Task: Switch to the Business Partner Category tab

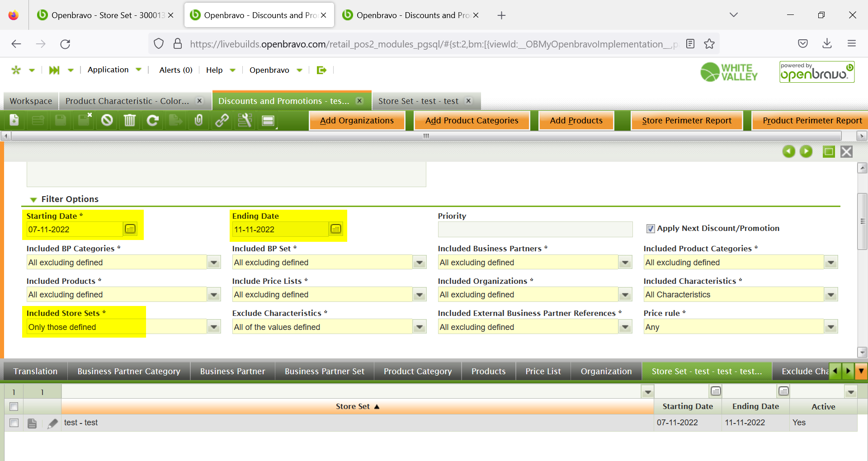Action: 128,371
